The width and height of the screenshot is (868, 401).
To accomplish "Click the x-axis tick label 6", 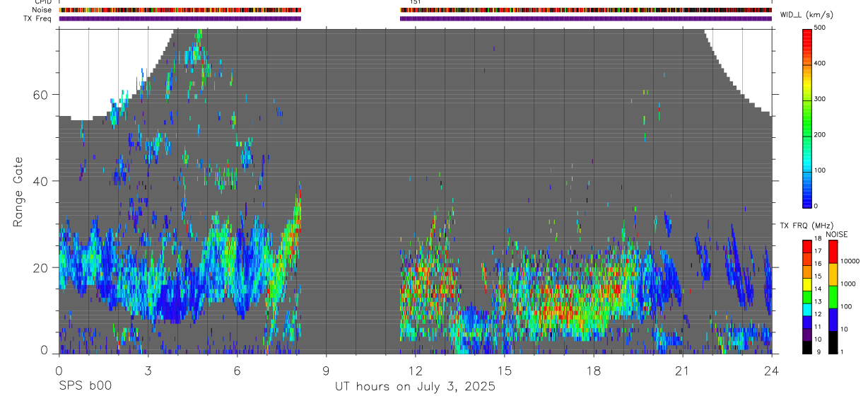I will click(237, 371).
